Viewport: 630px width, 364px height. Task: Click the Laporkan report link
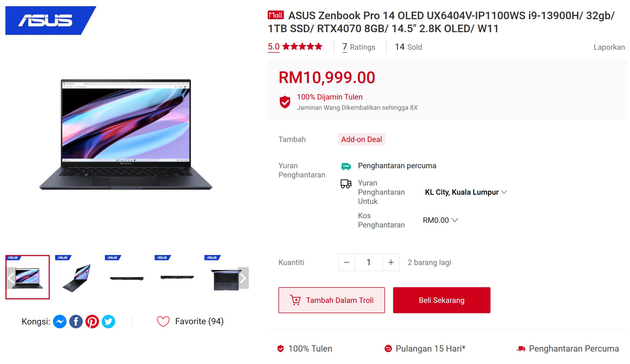click(x=609, y=47)
